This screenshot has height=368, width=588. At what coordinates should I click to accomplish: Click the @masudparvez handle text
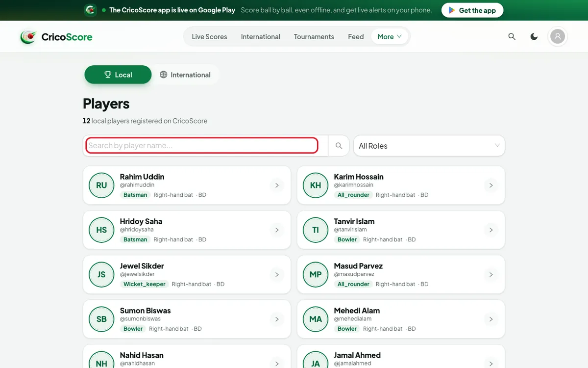pyautogui.click(x=354, y=274)
